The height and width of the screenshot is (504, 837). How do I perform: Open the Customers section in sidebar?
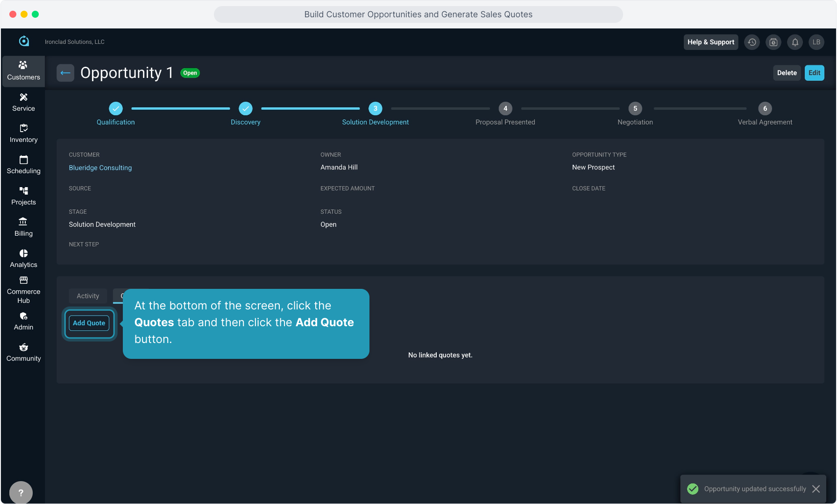tap(23, 71)
